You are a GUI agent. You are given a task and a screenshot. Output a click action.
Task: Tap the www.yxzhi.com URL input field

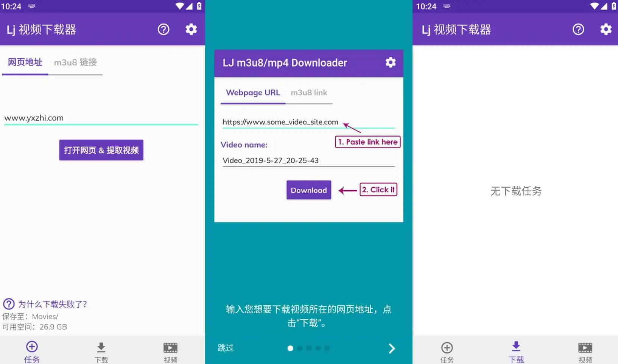pyautogui.click(x=100, y=118)
